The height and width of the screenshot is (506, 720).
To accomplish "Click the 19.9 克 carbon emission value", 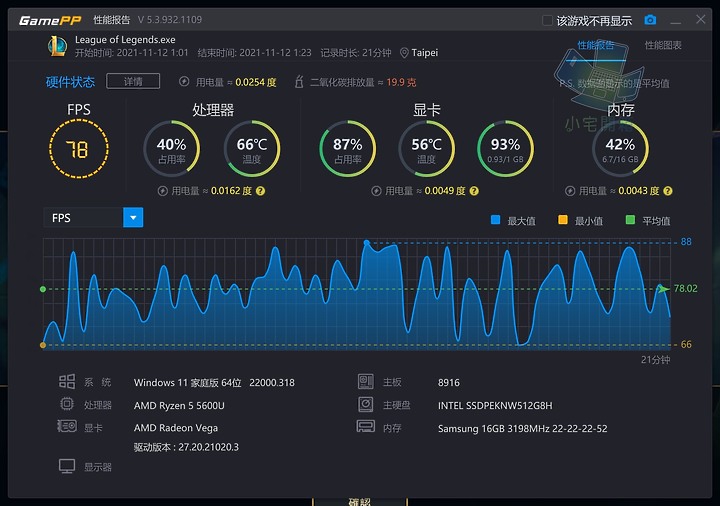I will click(401, 82).
